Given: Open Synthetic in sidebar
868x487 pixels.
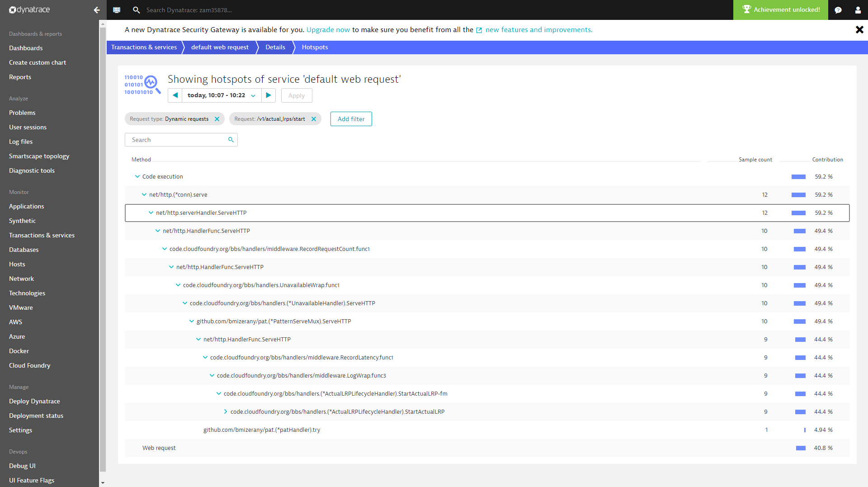Looking at the screenshot, I should click(22, 221).
